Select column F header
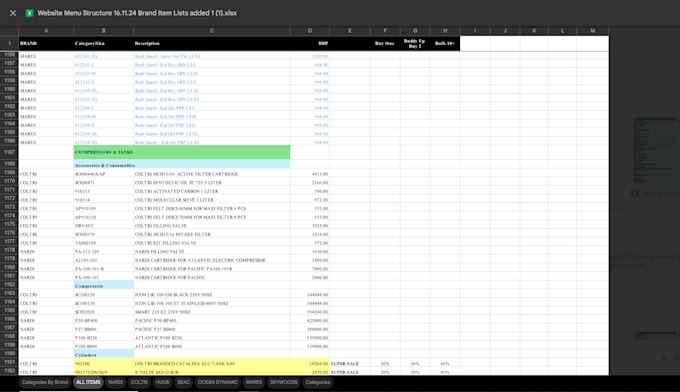Viewport: 680px width, 392px height. [x=385, y=31]
